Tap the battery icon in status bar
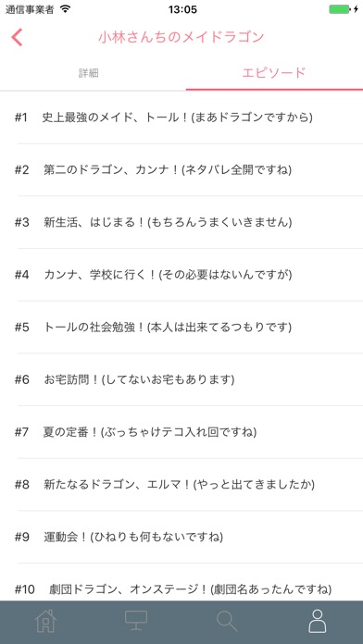 340,9
